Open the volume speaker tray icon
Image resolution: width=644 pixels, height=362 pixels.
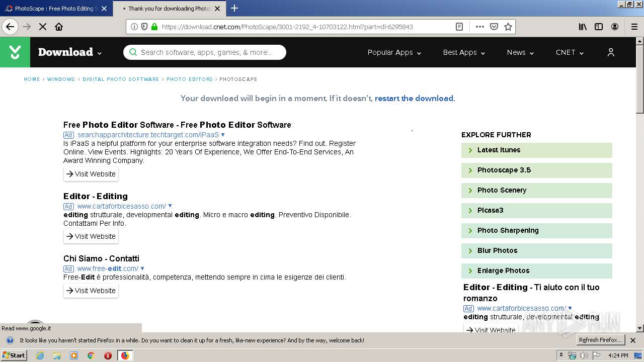[584, 355]
